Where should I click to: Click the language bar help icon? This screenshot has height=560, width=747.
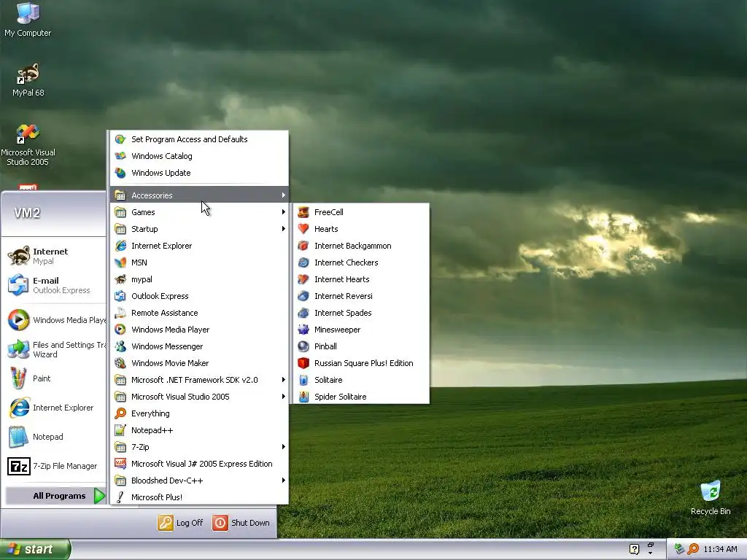tap(634, 549)
